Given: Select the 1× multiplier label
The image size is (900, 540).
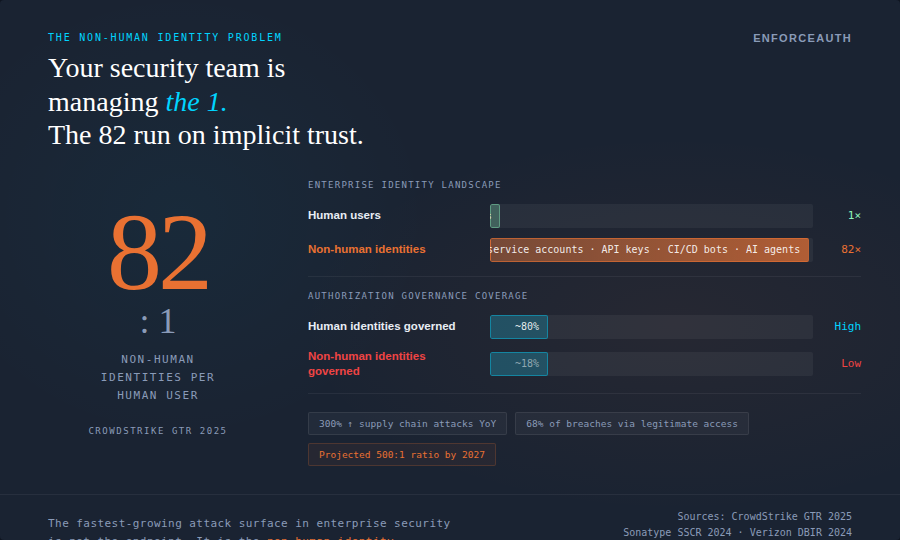Looking at the screenshot, I should 854,216.
